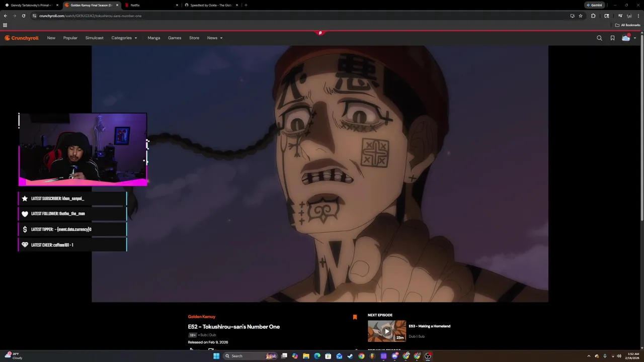Open the Popular menu item
Viewport: 644px width, 362px height.
pos(70,38)
